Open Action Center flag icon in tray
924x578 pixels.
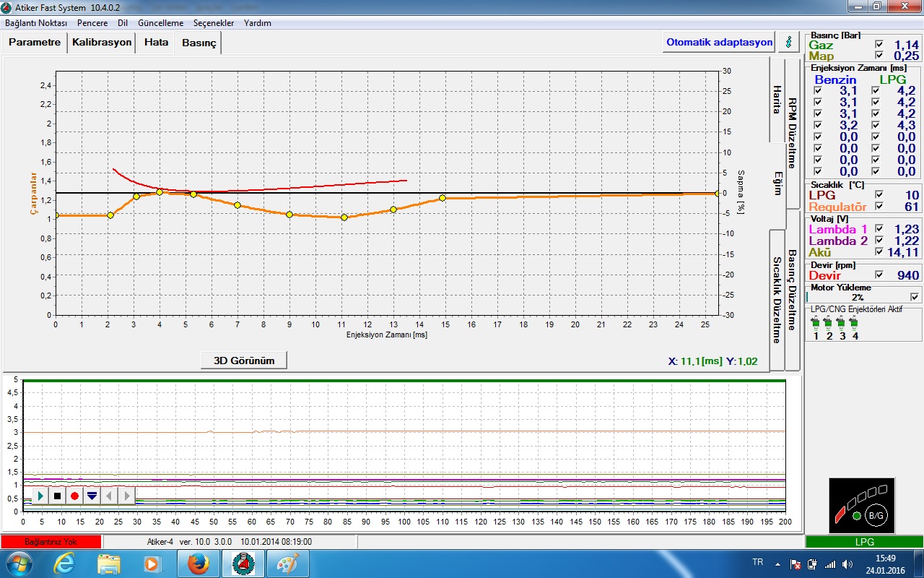(796, 564)
